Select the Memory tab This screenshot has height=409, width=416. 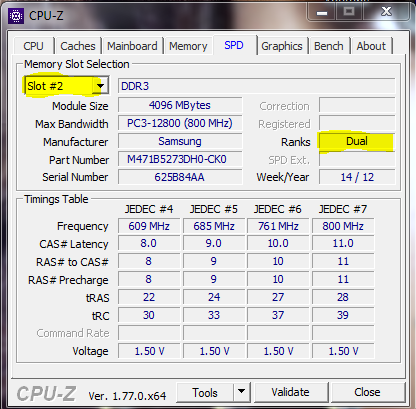(x=188, y=46)
